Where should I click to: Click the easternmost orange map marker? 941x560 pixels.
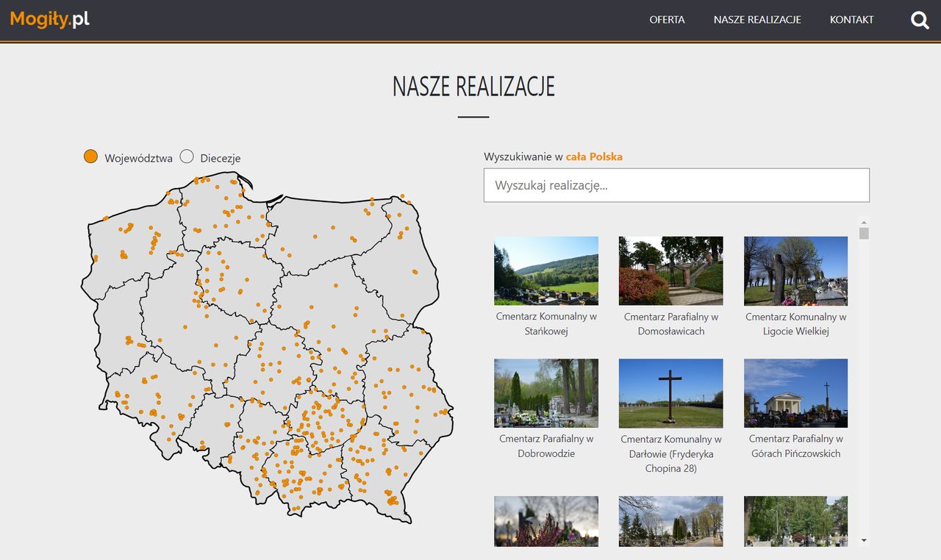point(446,411)
